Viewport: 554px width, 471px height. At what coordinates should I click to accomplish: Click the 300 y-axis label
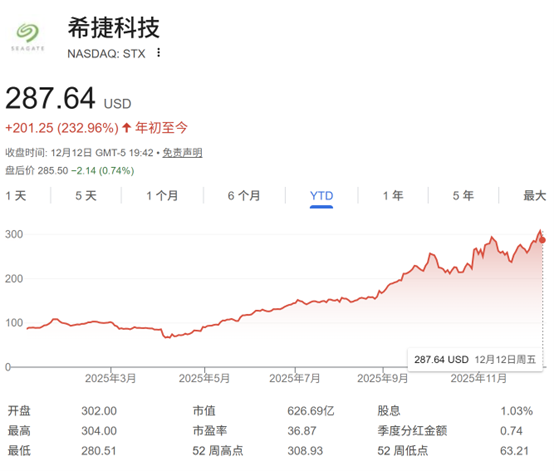tap(14, 234)
